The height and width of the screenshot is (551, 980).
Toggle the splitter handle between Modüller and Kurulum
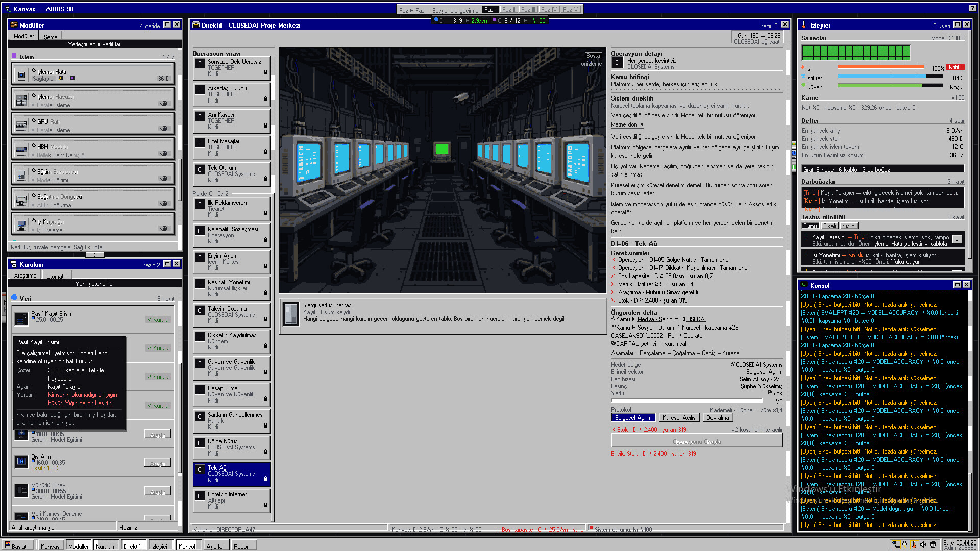(94, 255)
